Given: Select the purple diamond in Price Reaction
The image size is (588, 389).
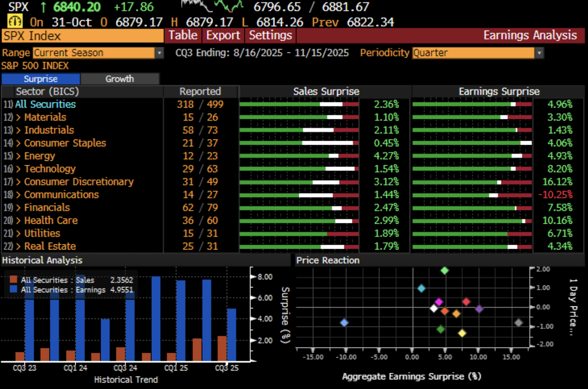Looking at the screenshot, I should tap(479, 309).
